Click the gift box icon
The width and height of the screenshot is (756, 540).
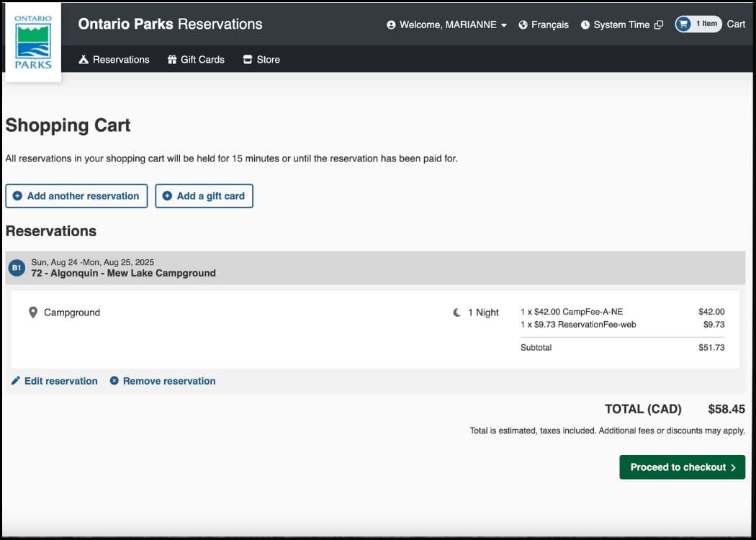(x=172, y=59)
